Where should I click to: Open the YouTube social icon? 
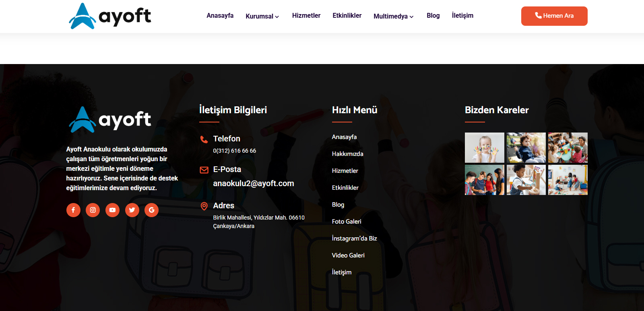point(112,210)
